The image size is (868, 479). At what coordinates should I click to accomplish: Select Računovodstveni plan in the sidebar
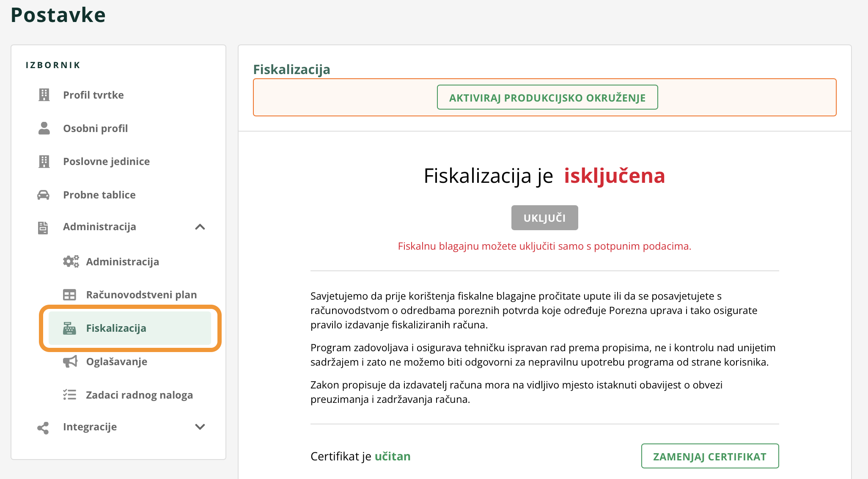(x=141, y=295)
